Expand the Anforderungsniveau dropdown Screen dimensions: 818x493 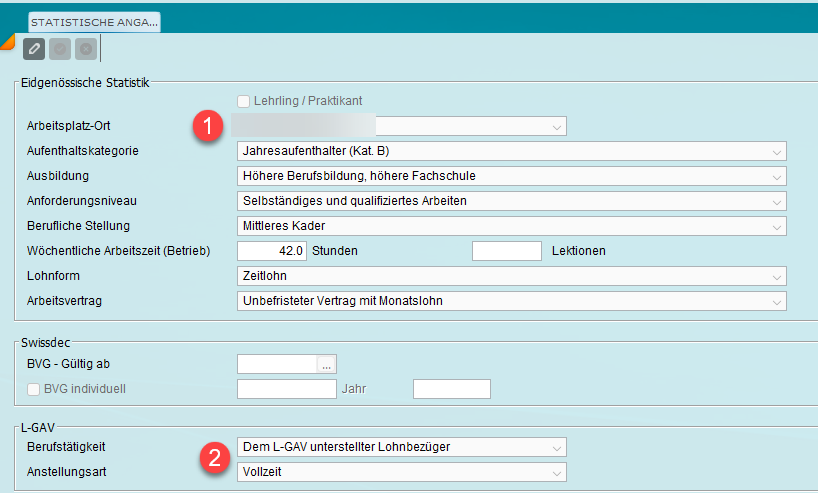click(776, 201)
